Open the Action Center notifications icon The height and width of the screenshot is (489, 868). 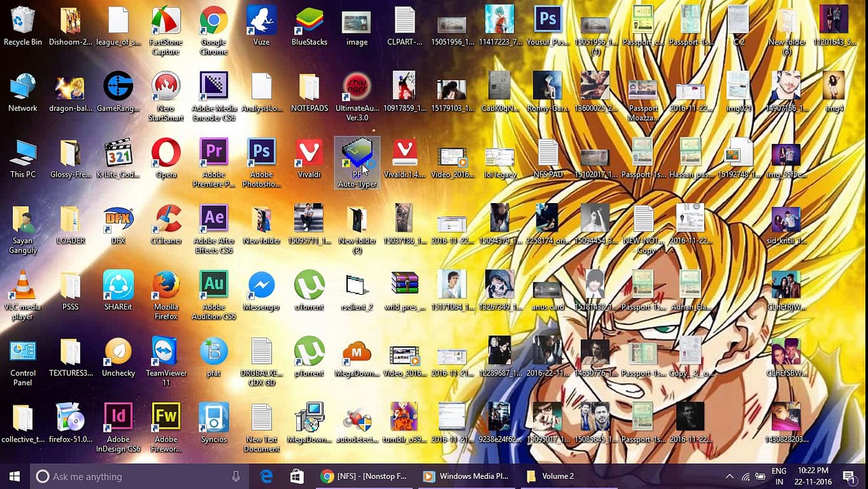(849, 476)
